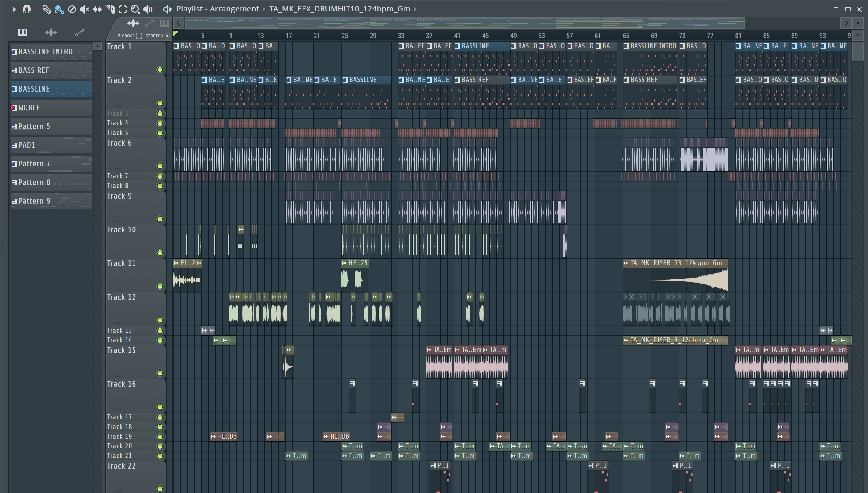Select Pattern 7 in picker
Viewport: 868px width, 493px height.
coord(51,164)
